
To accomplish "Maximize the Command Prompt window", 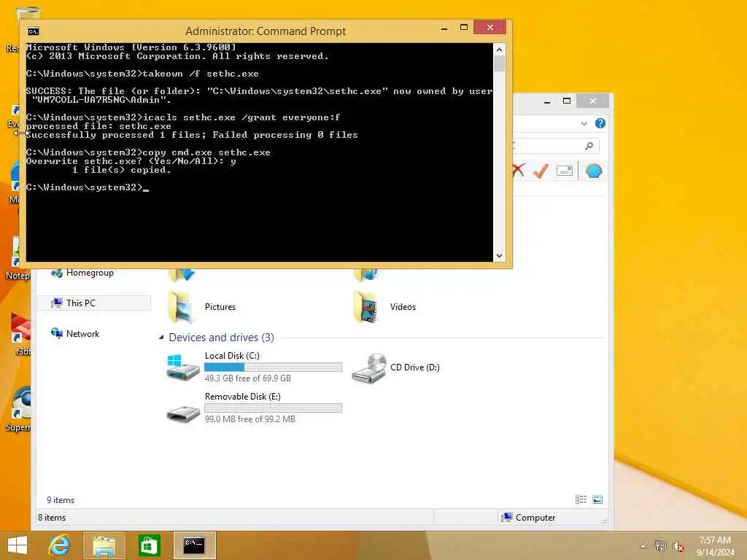I will click(464, 28).
